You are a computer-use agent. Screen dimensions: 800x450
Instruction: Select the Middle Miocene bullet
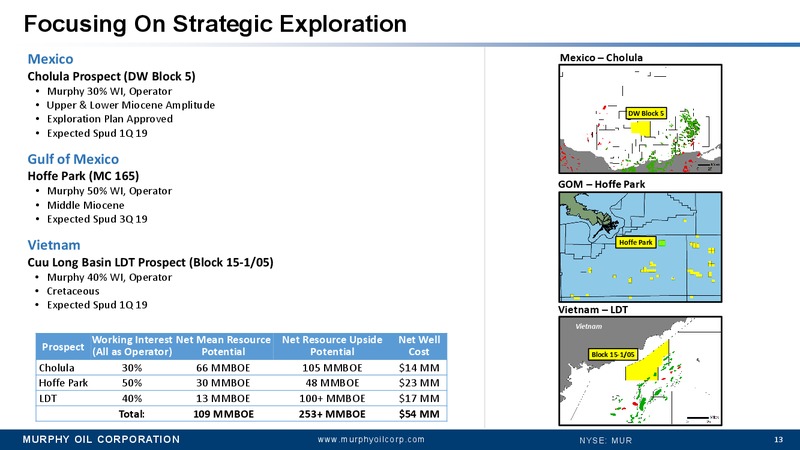pos(86,205)
